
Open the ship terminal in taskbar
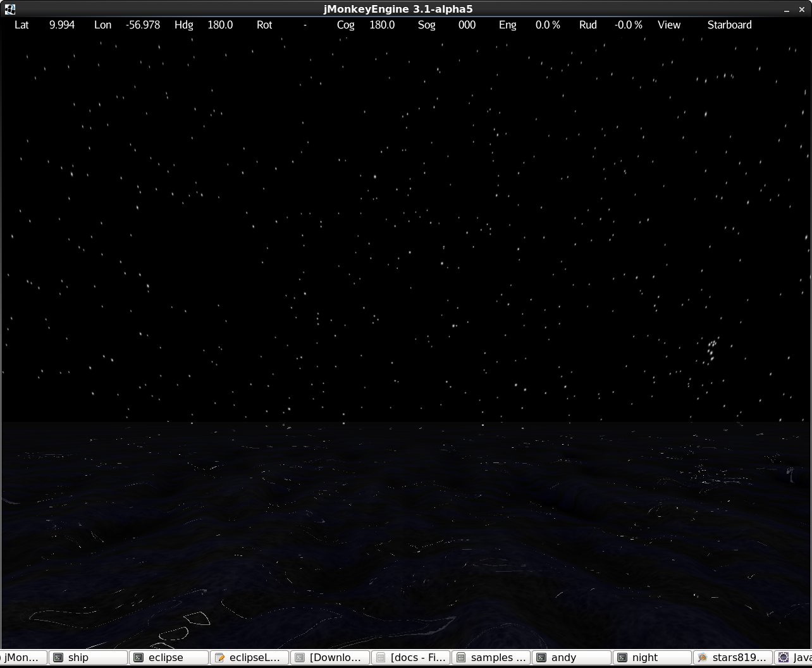[89, 657]
